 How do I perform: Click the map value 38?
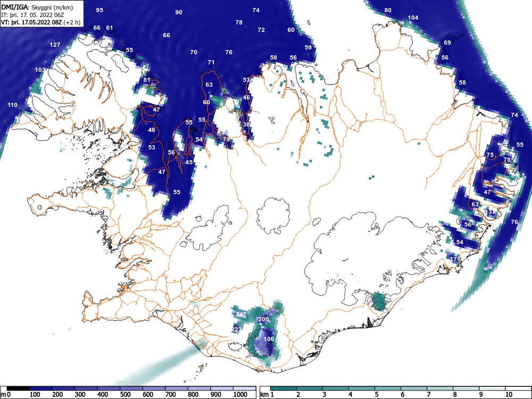[x=246, y=124]
